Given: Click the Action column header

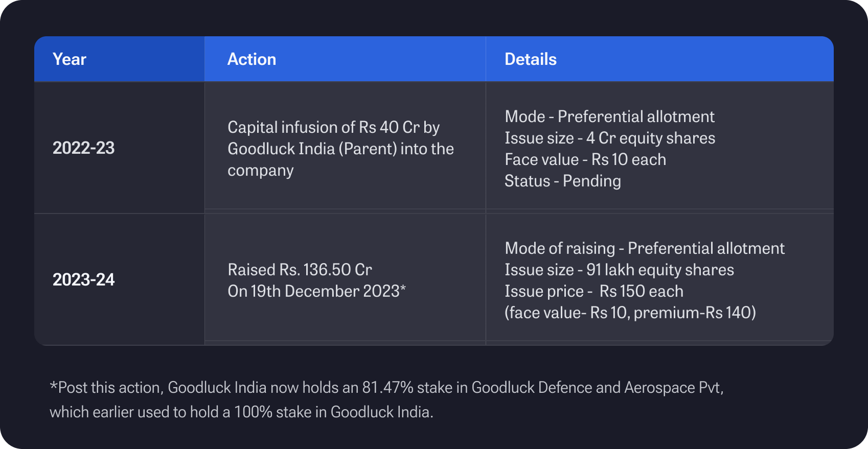Looking at the screenshot, I should point(252,59).
